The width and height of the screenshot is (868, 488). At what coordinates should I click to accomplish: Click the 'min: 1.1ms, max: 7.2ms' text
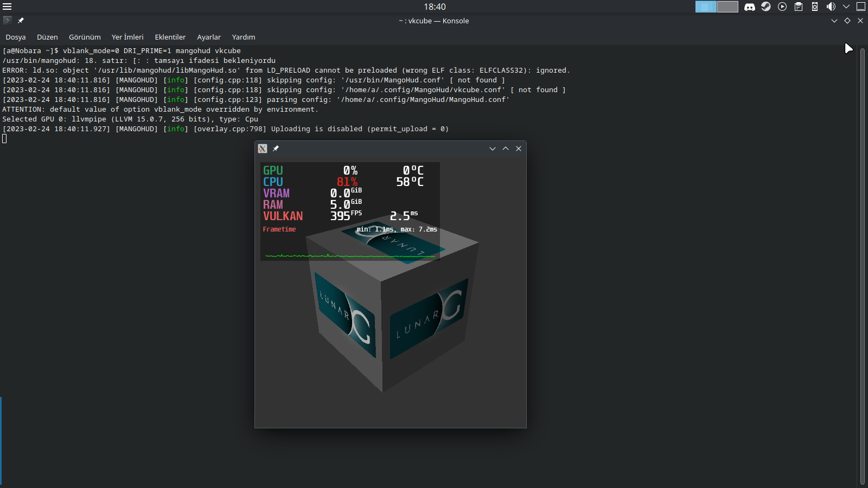click(x=397, y=229)
